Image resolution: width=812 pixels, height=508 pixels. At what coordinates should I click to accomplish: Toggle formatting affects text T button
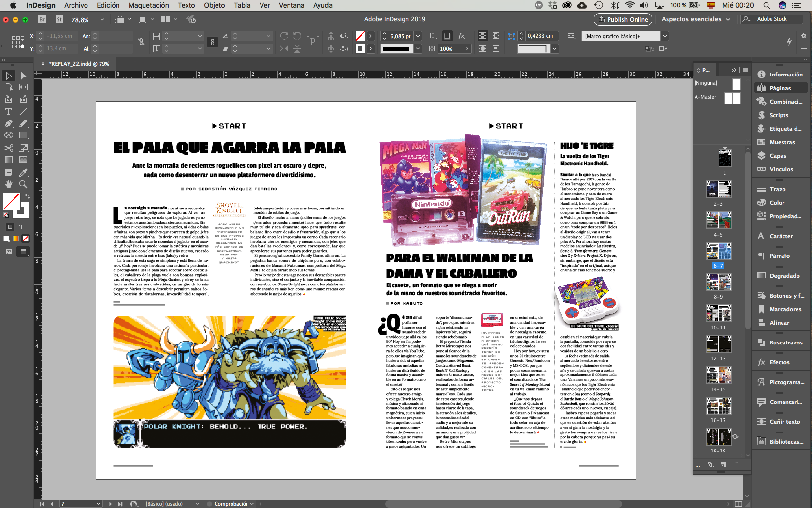[21, 227]
